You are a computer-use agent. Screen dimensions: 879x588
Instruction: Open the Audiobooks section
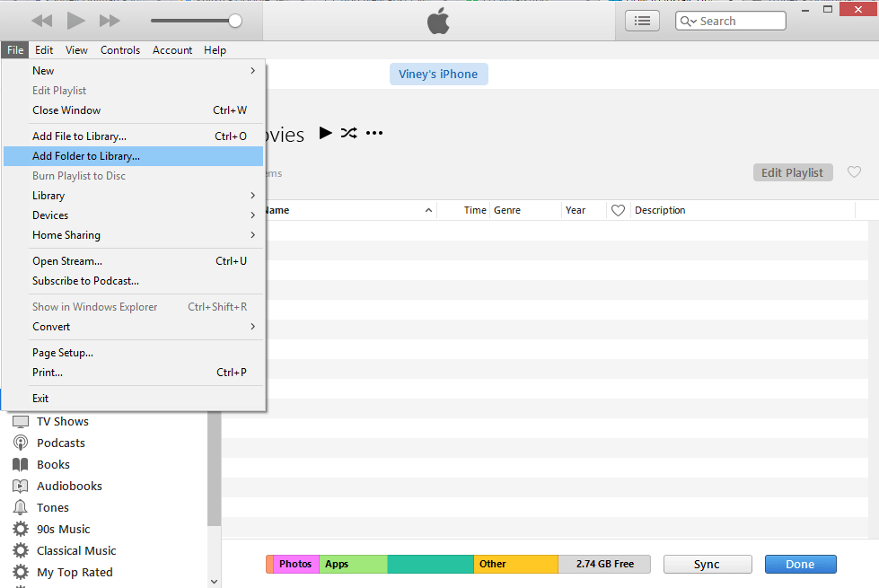[67, 486]
